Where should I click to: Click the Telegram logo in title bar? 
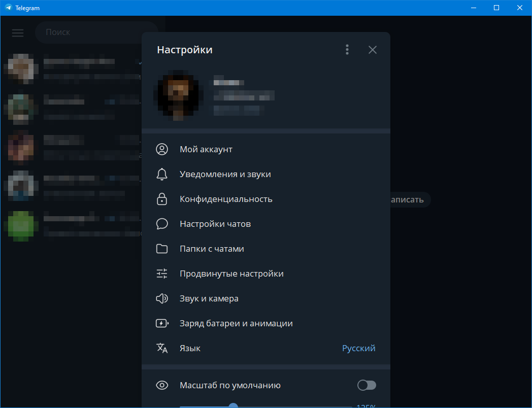9,8
